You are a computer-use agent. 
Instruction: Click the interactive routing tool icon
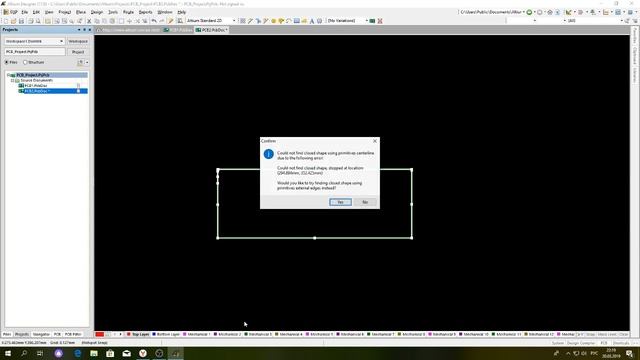pyautogui.click(x=251, y=21)
